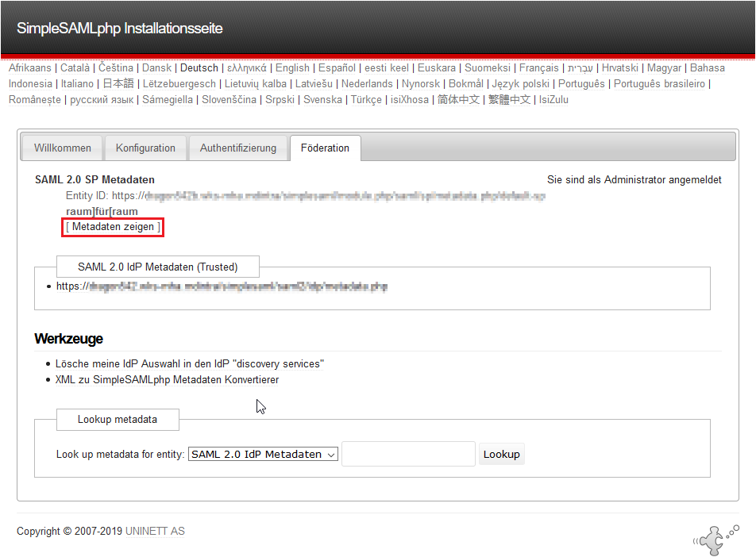Switch language to Español

[x=337, y=68]
